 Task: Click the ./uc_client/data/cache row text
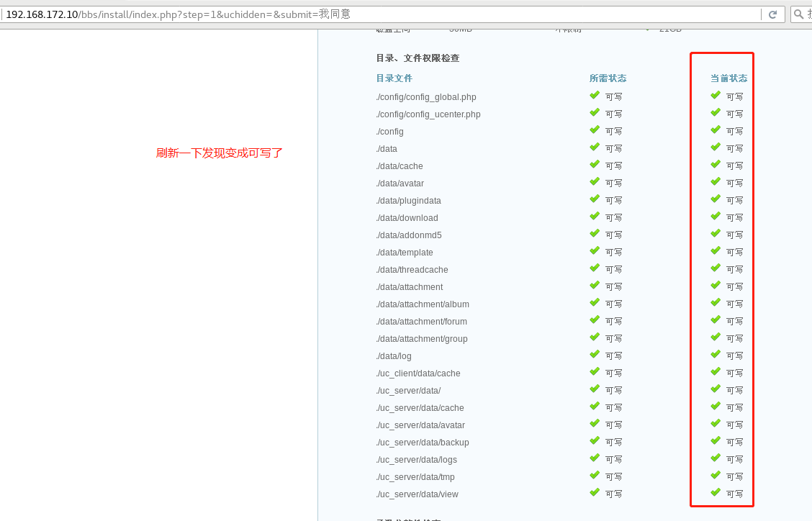coord(418,373)
